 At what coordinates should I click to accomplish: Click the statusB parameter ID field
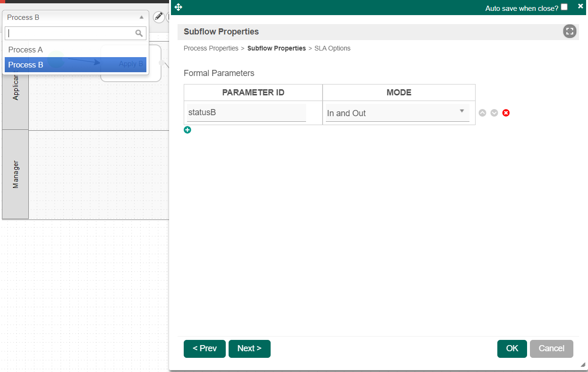246,113
